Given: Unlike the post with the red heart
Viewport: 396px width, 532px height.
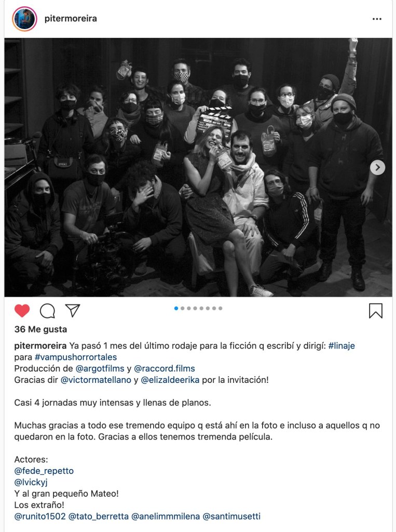Looking at the screenshot, I should click(22, 311).
